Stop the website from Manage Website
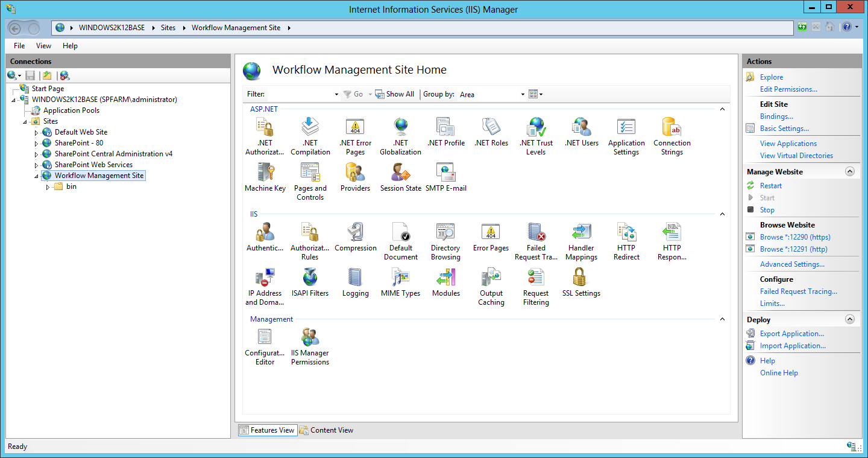This screenshot has width=868, height=458. coord(767,209)
